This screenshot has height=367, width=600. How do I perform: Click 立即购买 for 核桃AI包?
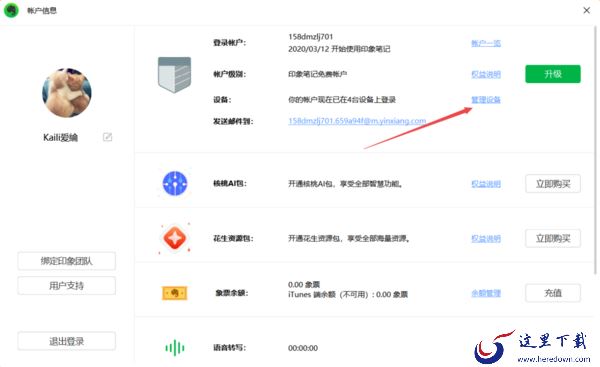point(553,184)
